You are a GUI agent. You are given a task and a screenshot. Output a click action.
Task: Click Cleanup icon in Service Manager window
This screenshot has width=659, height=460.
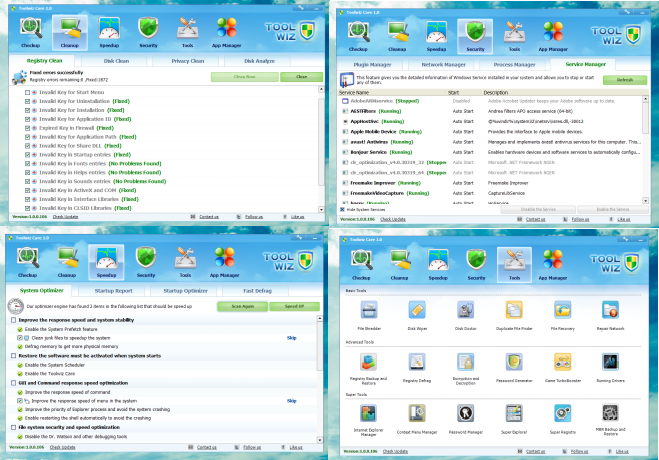click(x=397, y=37)
